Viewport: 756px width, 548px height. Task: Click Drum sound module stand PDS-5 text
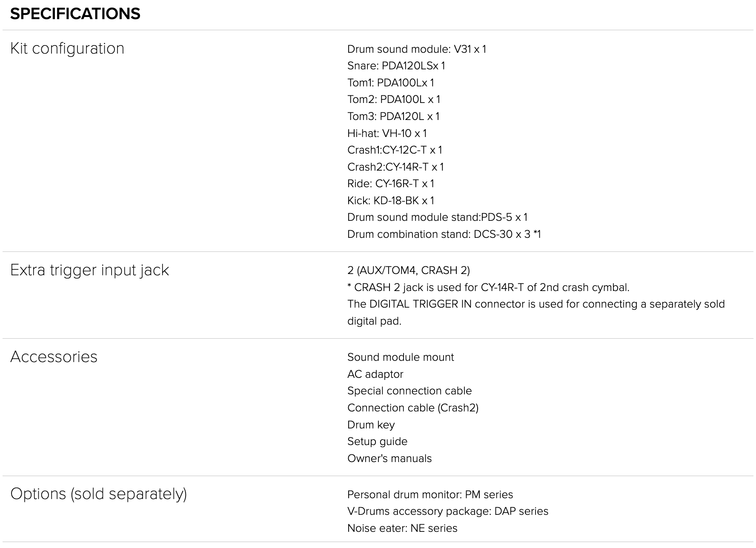pos(437,217)
